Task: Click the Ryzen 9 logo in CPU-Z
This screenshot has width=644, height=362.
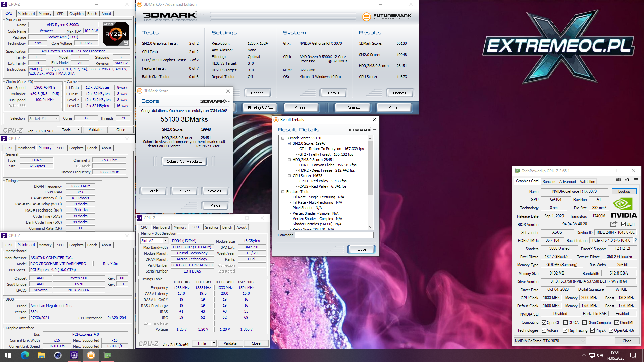Action: [116, 34]
